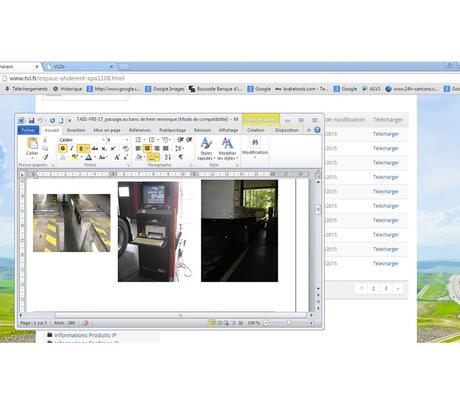Viewport: 460px width, 400px height.
Task: Click the format painter brush icon
Action: coord(45,157)
